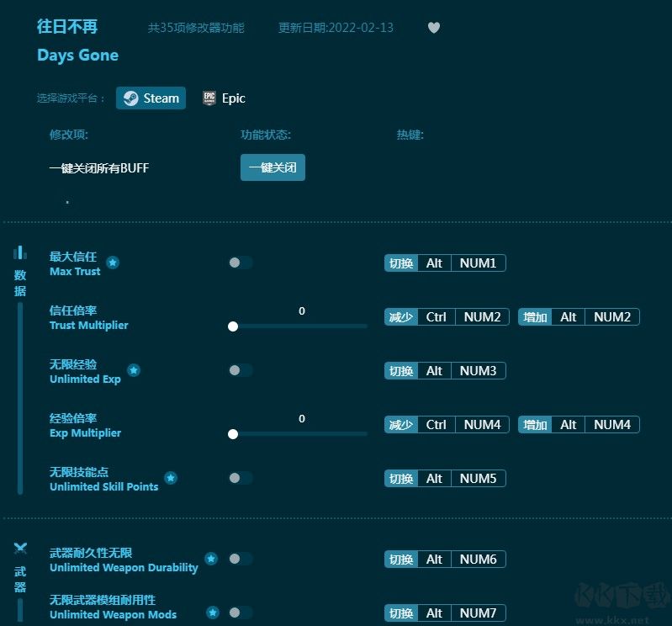Click the 功能状态 column header
Screen dimensions: 672x626
point(266,135)
